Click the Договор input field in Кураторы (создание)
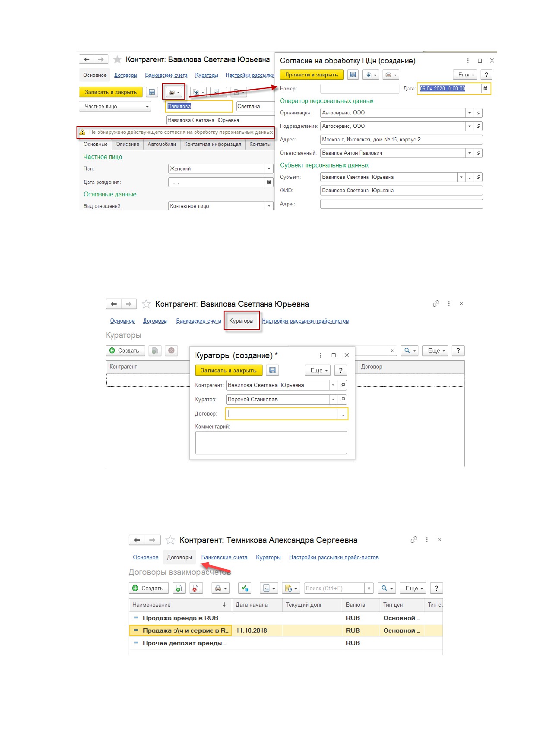The height and width of the screenshot is (756, 535). [x=282, y=414]
